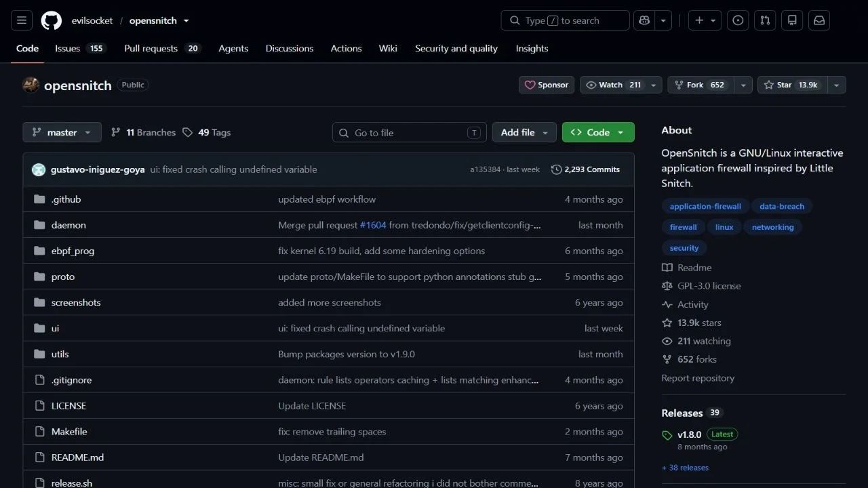Click the Makefile file icon
This screenshot has height=488, width=868.
(39, 431)
